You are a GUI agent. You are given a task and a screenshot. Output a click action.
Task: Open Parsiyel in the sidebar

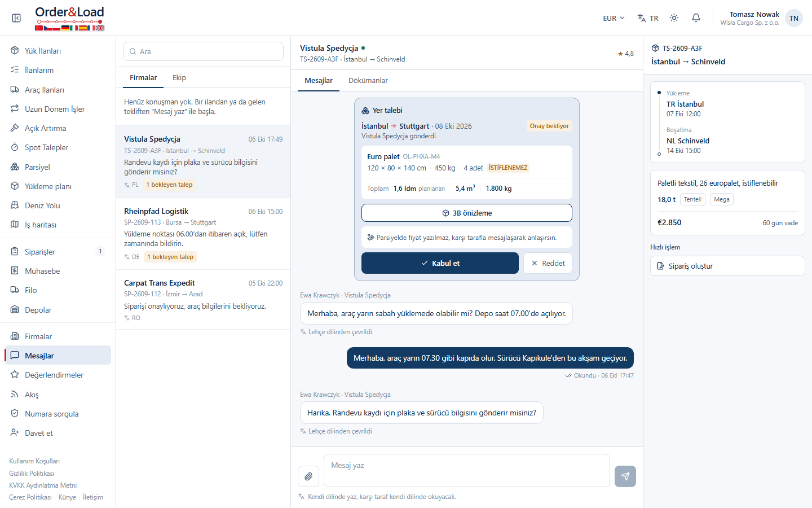[x=58, y=167]
